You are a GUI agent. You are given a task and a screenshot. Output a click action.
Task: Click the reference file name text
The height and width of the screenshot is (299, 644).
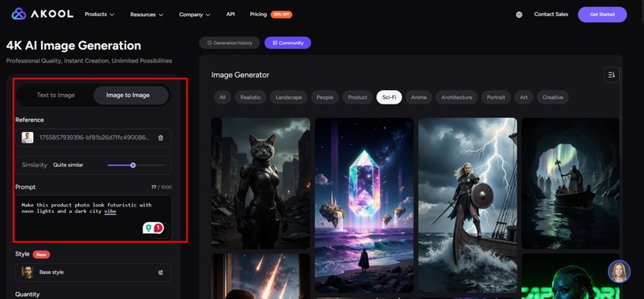click(x=94, y=137)
